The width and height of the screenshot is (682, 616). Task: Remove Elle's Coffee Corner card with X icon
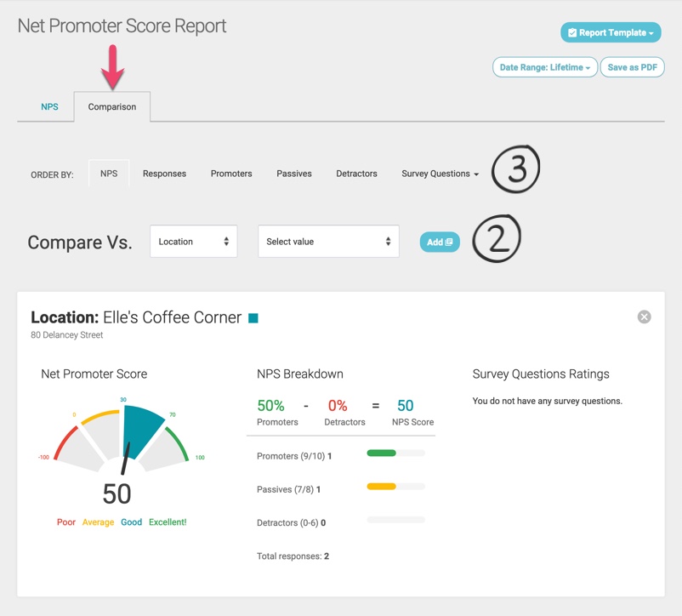(x=645, y=317)
